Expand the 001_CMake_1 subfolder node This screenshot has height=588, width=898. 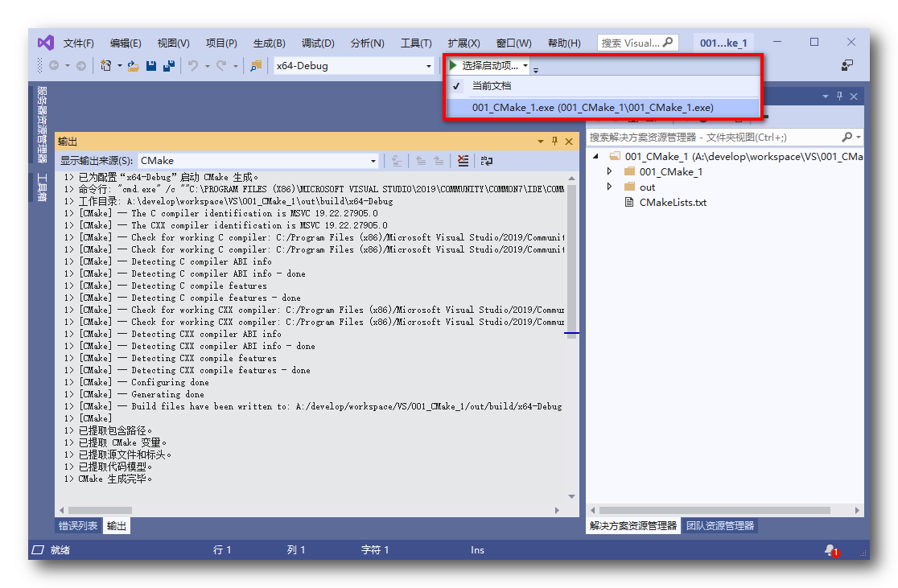(x=609, y=171)
